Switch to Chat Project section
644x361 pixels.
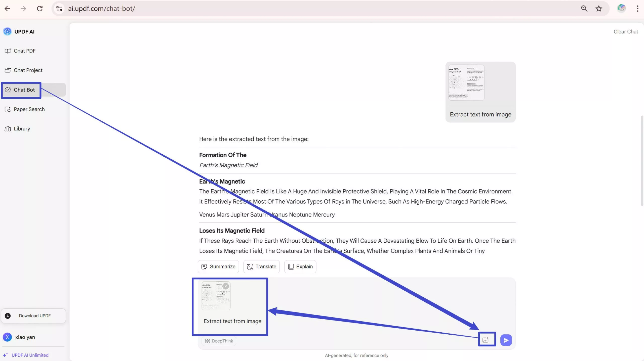tap(28, 70)
